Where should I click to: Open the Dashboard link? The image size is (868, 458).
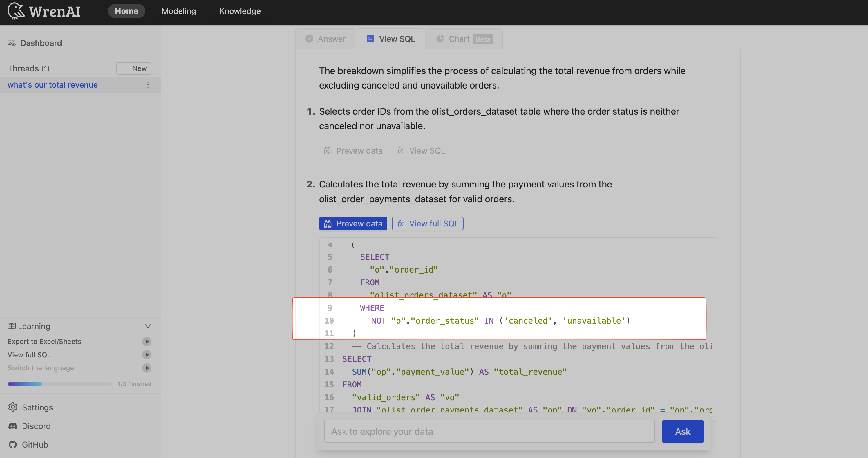[x=41, y=43]
